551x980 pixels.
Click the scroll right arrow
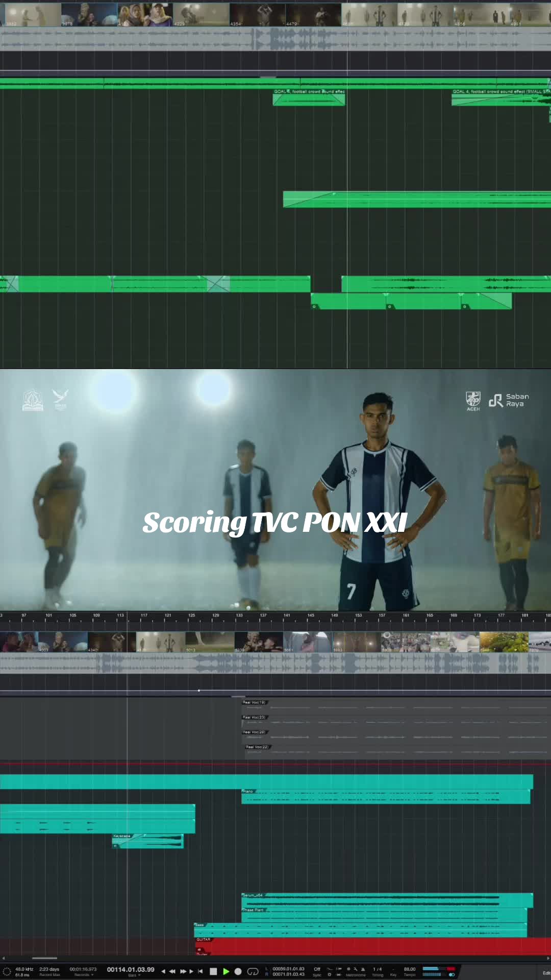[x=548, y=958]
